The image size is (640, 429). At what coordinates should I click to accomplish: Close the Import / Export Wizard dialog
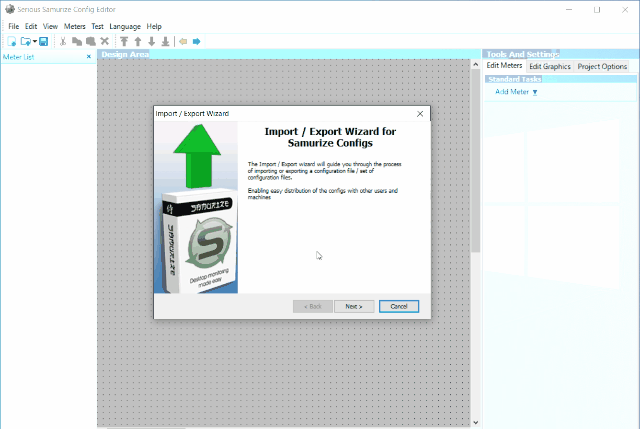(419, 114)
